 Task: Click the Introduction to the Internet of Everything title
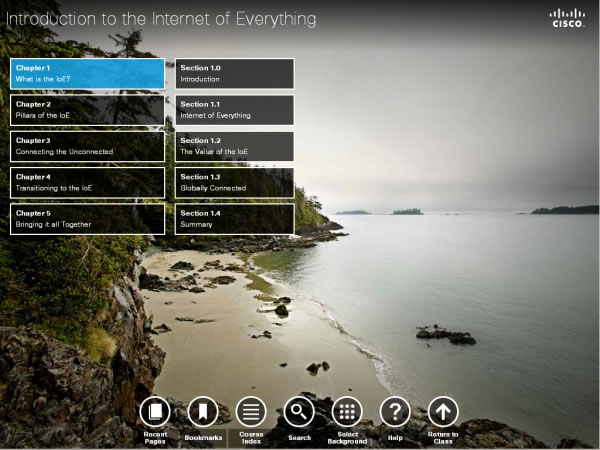pyautogui.click(x=161, y=19)
